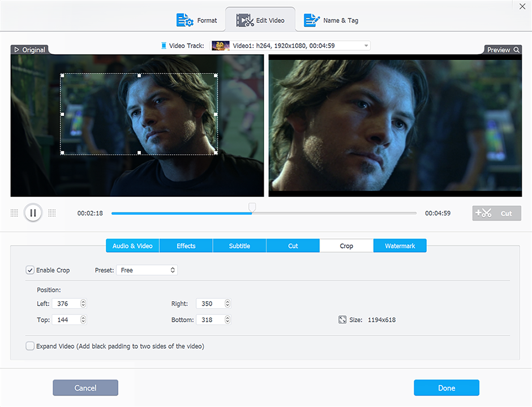Click the dotted grid icon right of pause

[x=52, y=213]
